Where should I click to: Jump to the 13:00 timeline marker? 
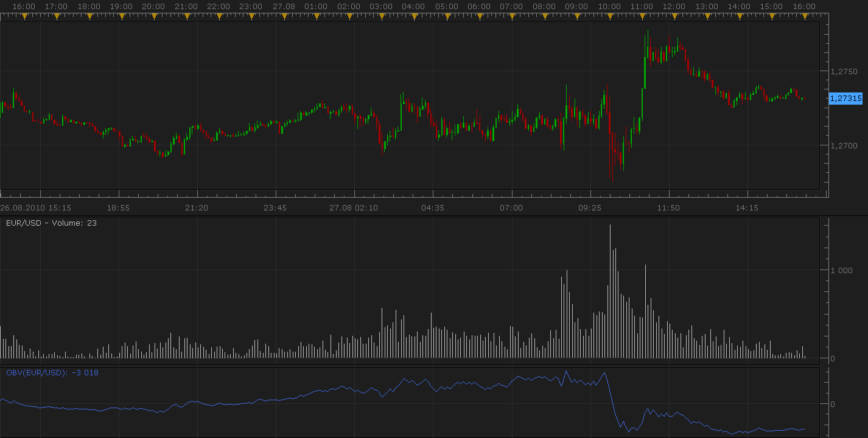[x=706, y=16]
